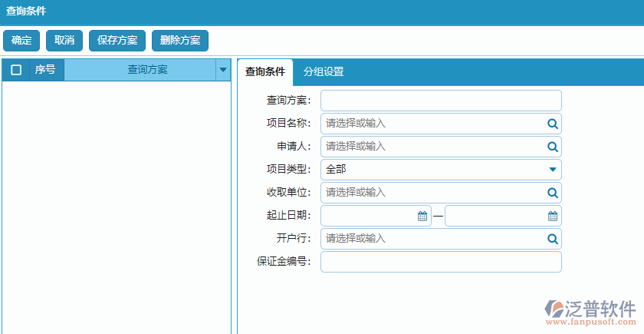Click the 取消 button
644x334 pixels.
pos(64,41)
